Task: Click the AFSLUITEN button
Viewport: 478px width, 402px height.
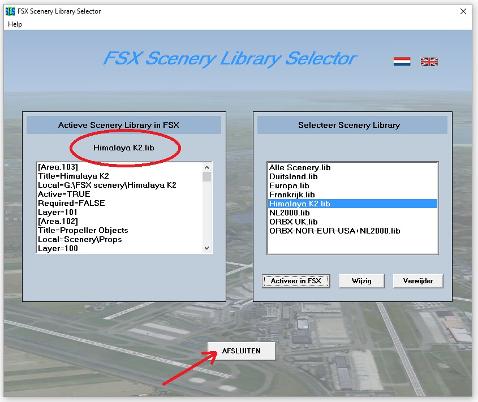Action: pyautogui.click(x=241, y=351)
